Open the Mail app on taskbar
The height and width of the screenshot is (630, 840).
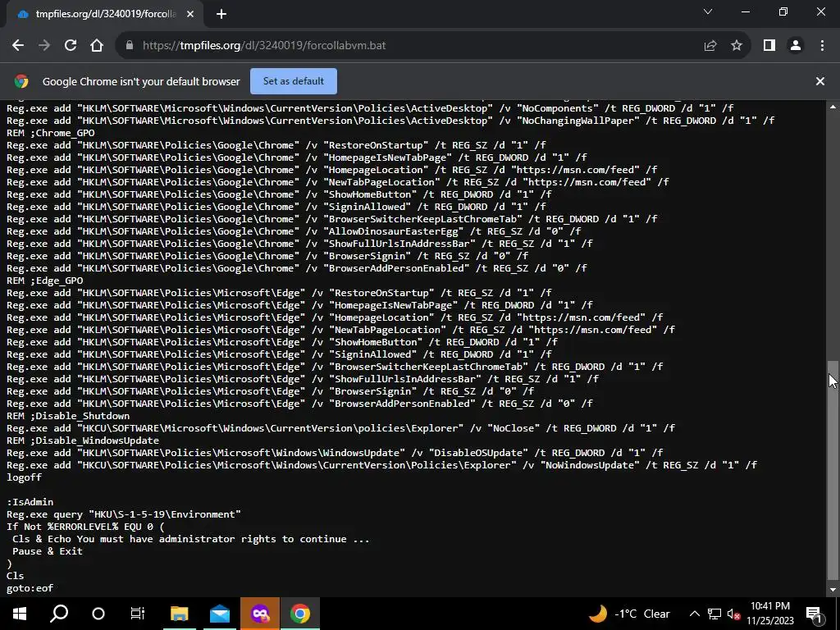click(x=220, y=614)
